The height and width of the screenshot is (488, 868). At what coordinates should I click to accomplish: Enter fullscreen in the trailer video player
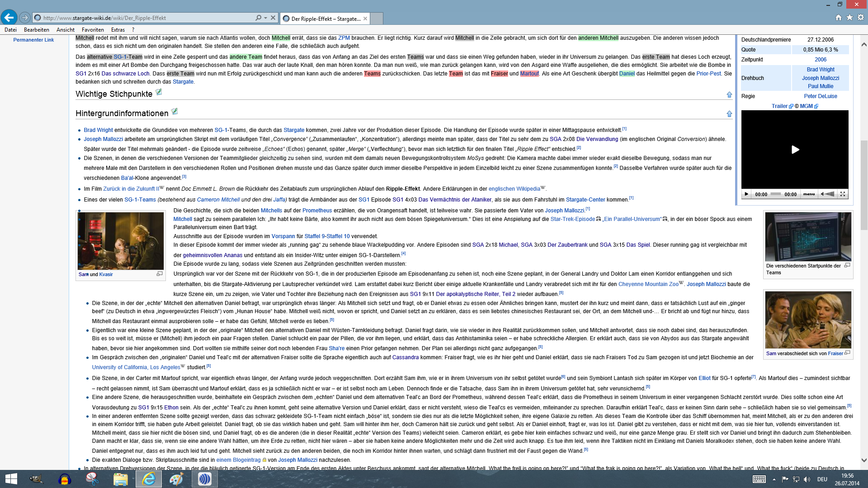[843, 194]
